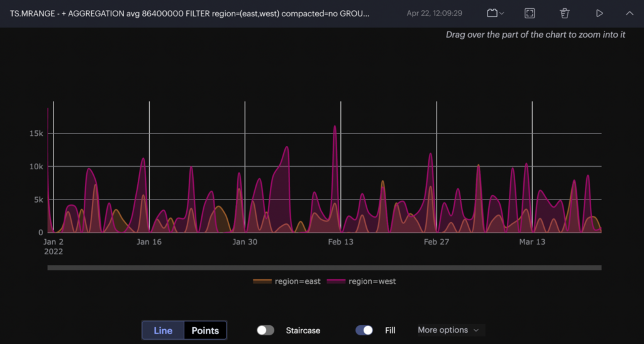Click the Jan 16 x-axis label
The height and width of the screenshot is (344, 644).
pyautogui.click(x=149, y=242)
